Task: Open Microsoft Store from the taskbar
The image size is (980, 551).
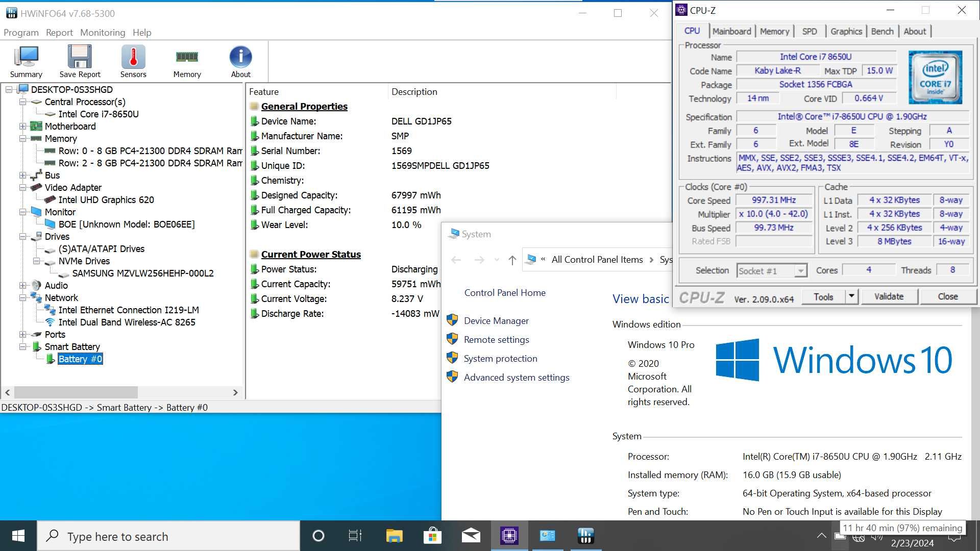Action: point(432,536)
